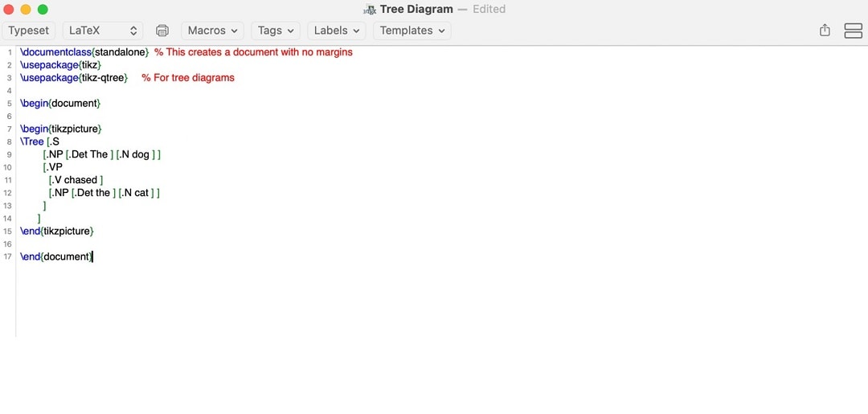The height and width of the screenshot is (414, 868).
Task: Click line number 17 in the gutter
Action: click(x=8, y=256)
